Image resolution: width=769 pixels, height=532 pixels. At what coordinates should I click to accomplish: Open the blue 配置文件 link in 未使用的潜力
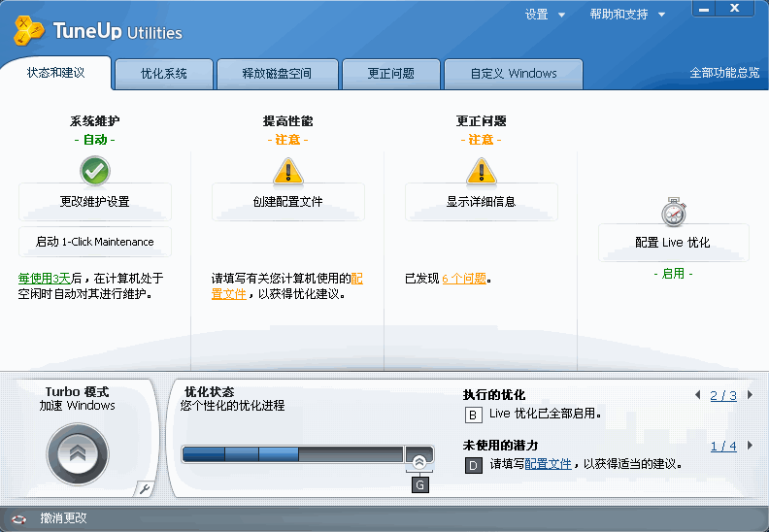coord(548,464)
